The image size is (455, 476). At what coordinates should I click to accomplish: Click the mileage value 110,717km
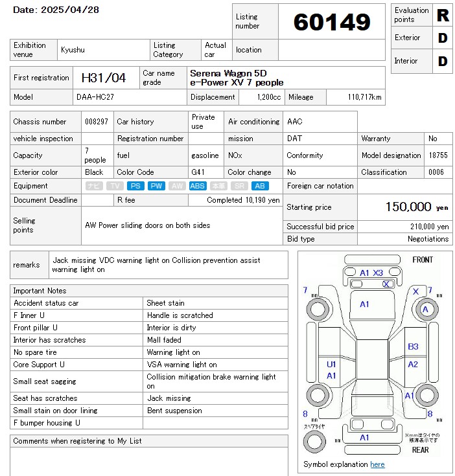[364, 97]
